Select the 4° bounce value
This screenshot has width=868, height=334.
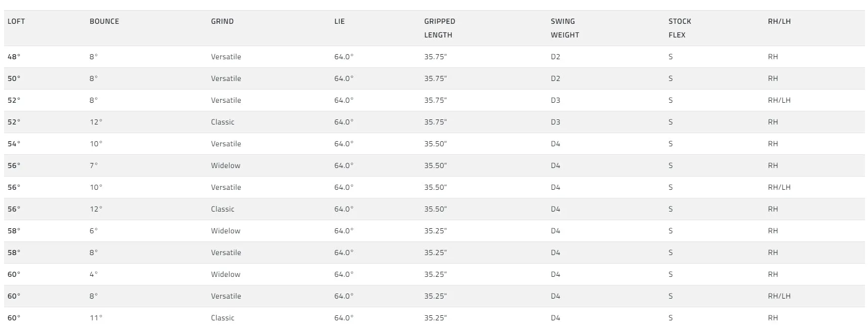[x=94, y=274]
